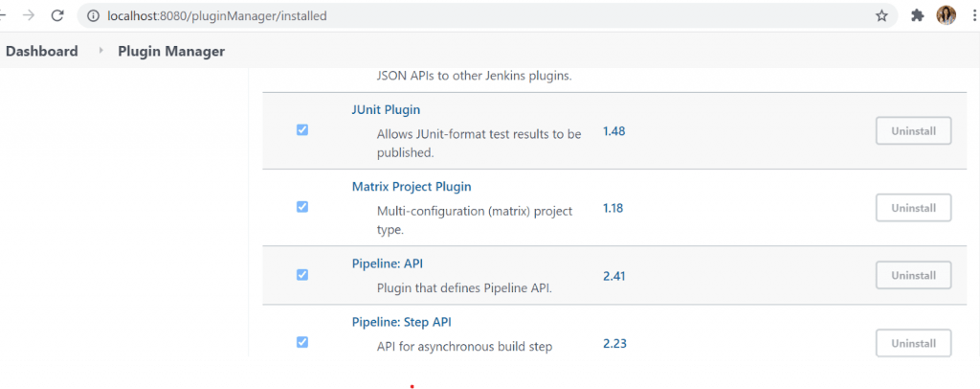Disable the JUnit Plugin checkbox
Image resolution: width=980 pixels, height=389 pixels.
(x=302, y=130)
